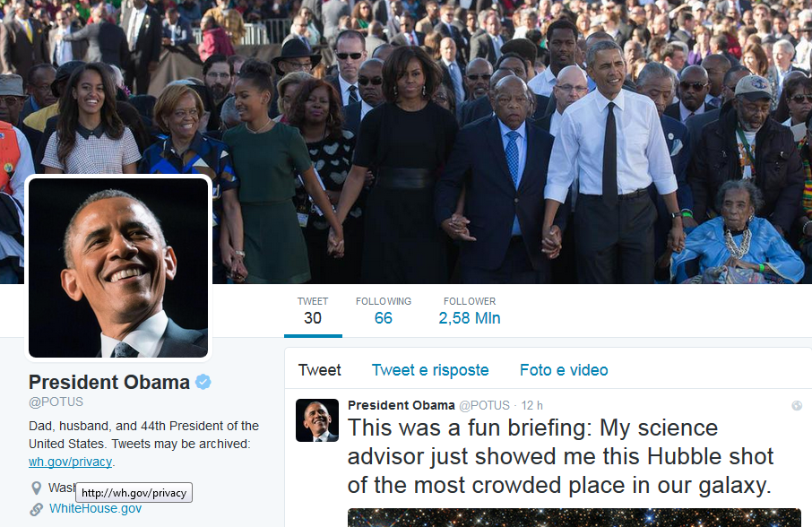The height and width of the screenshot is (527, 812).
Task: Open the large profile picture
Action: tap(118, 268)
